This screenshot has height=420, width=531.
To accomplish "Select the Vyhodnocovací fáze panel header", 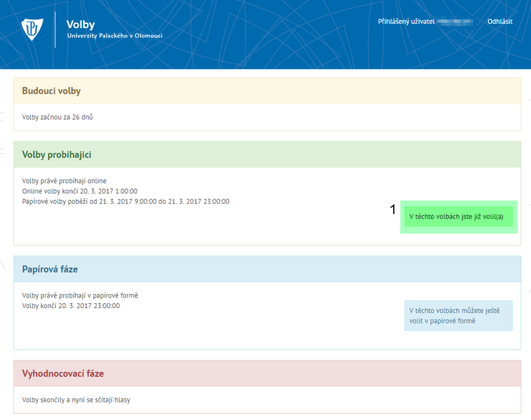I will click(x=63, y=374).
